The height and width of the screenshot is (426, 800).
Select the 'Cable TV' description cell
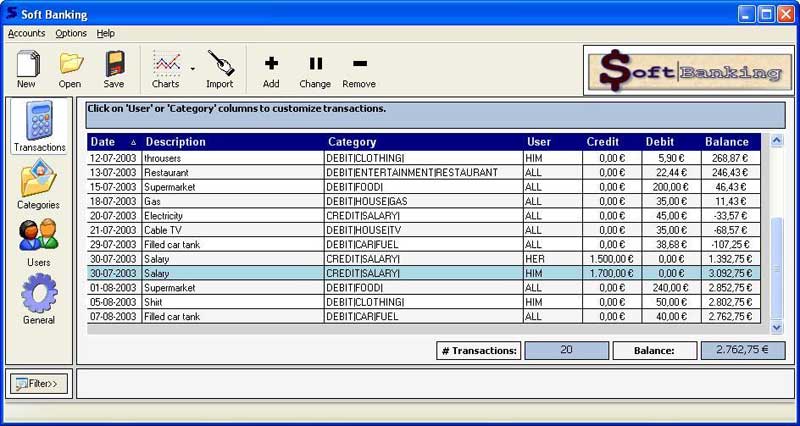pos(233,230)
